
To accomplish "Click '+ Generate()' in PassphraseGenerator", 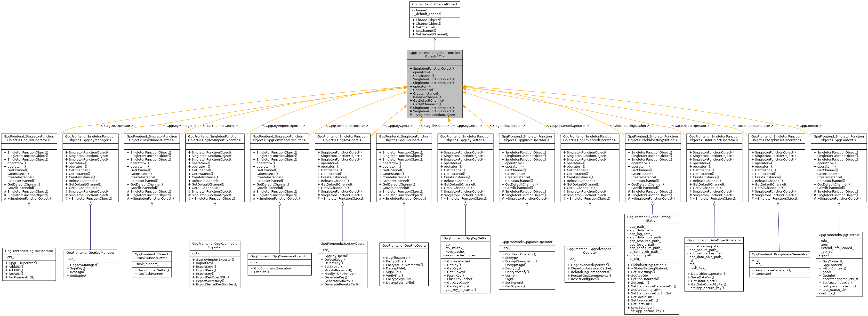I will [762, 274].
